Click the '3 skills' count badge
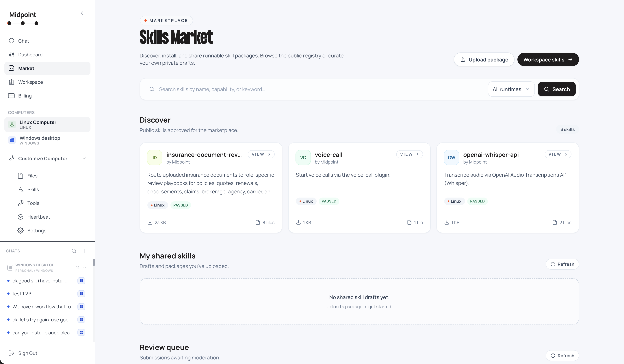Image resolution: width=624 pixels, height=364 pixels. tap(568, 130)
